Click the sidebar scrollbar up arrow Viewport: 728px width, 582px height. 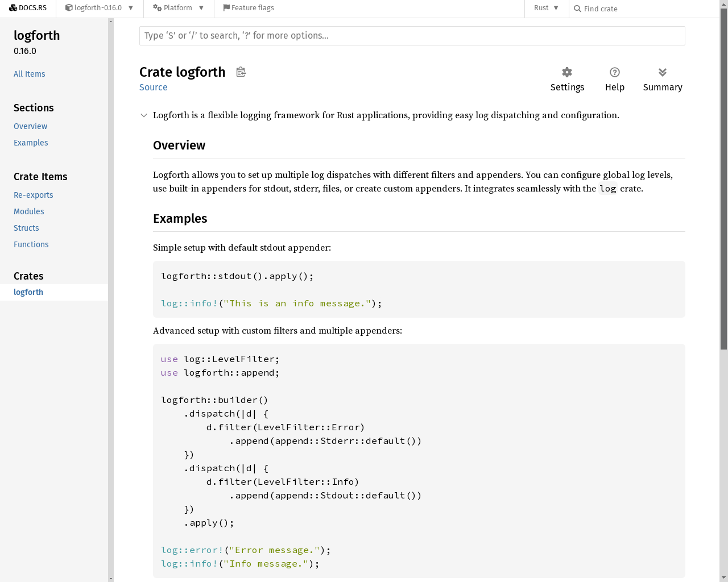tap(111, 21)
